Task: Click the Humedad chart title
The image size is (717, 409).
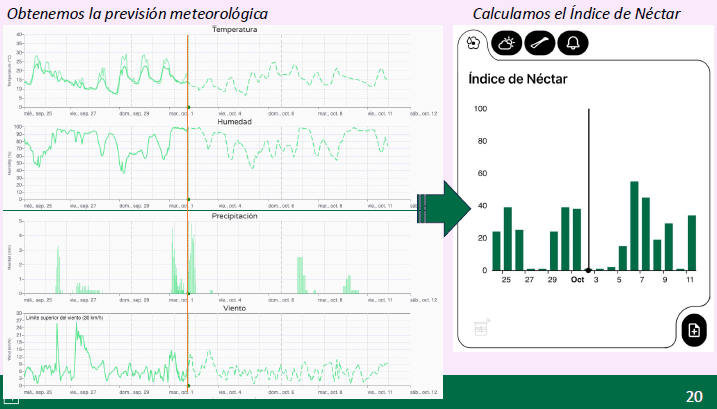Action: coord(235,122)
